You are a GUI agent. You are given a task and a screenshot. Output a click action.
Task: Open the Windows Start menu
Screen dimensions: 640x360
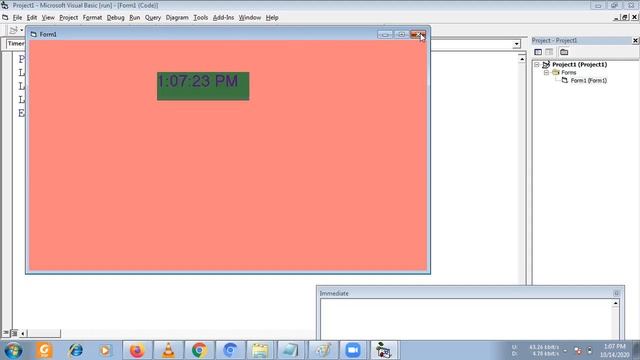click(x=13, y=350)
